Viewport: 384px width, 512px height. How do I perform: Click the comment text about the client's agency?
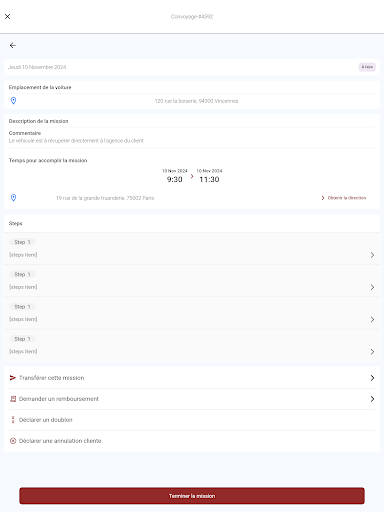[x=76, y=141]
